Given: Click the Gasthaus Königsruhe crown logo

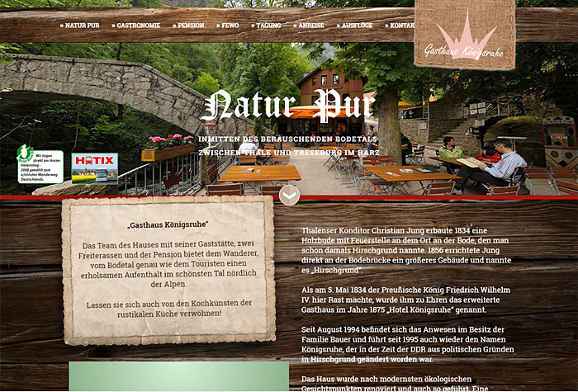Looking at the screenshot, I should point(464,35).
